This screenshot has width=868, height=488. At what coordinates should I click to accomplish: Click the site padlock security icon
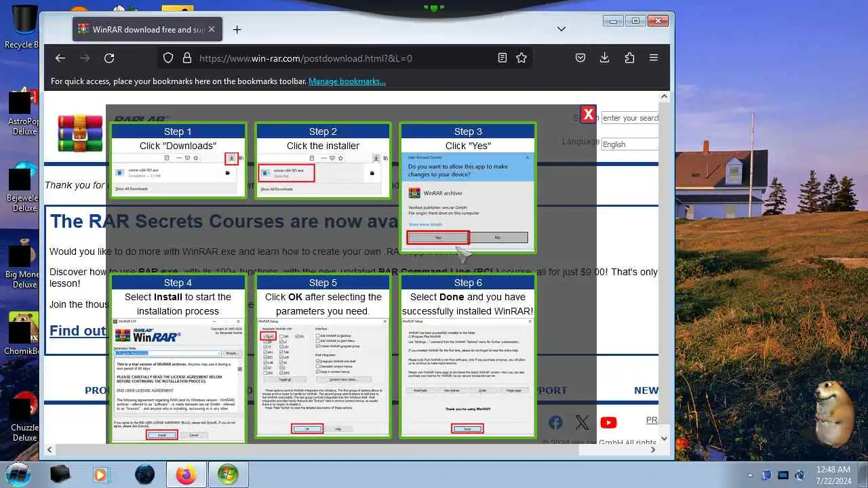point(187,58)
